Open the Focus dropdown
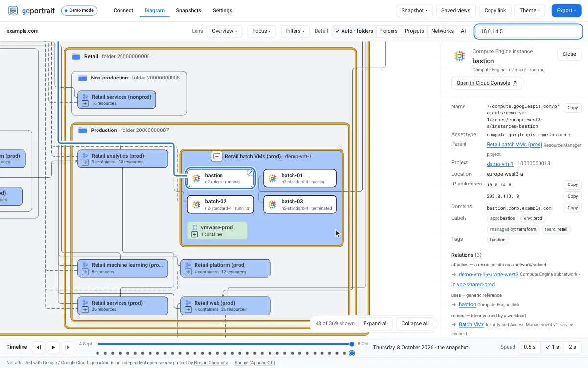This screenshot has width=588, height=368. click(261, 31)
